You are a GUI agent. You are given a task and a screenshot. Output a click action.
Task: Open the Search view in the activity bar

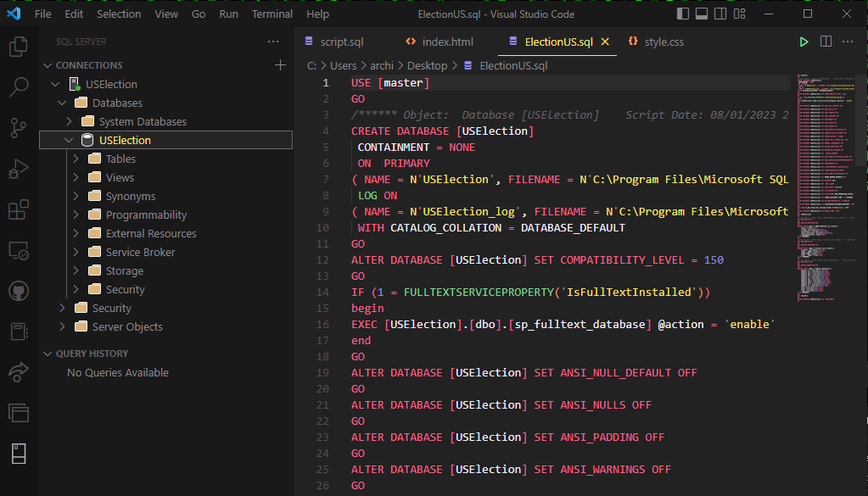[19, 86]
